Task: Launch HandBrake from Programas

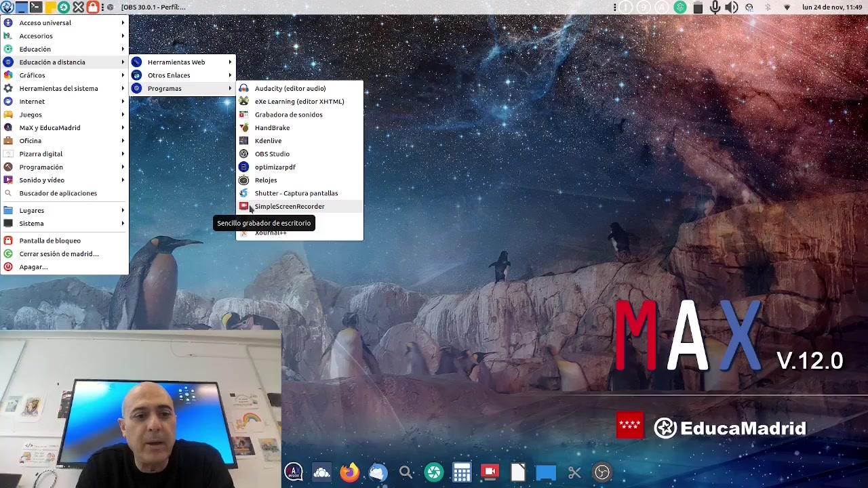Action: pos(299,127)
